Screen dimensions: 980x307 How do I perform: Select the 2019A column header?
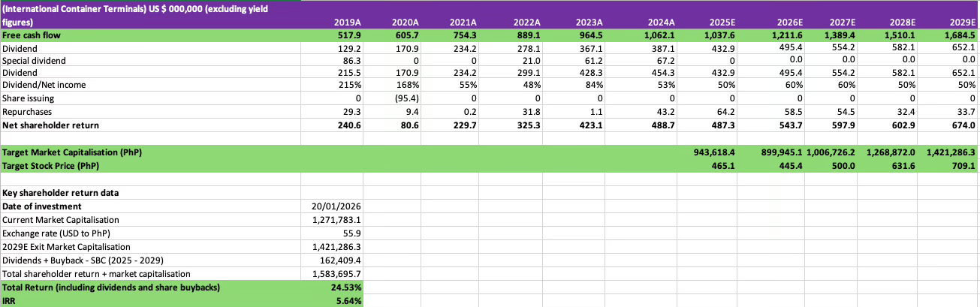348,23
